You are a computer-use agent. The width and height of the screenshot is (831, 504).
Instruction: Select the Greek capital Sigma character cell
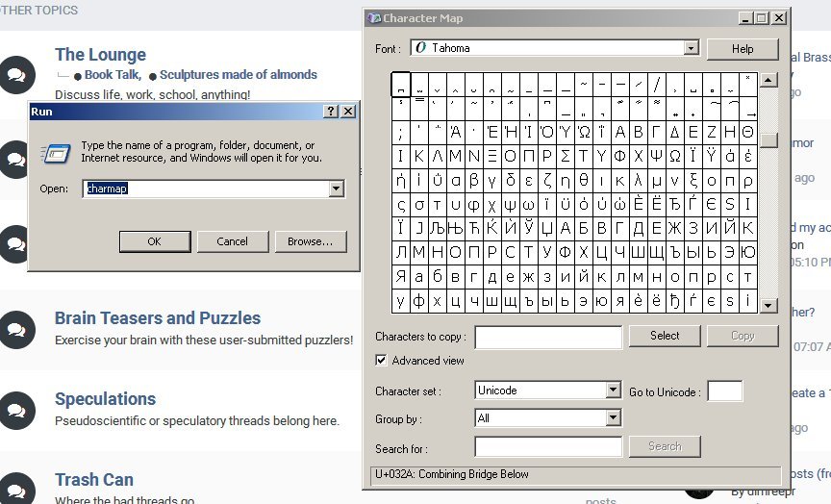[565, 157]
